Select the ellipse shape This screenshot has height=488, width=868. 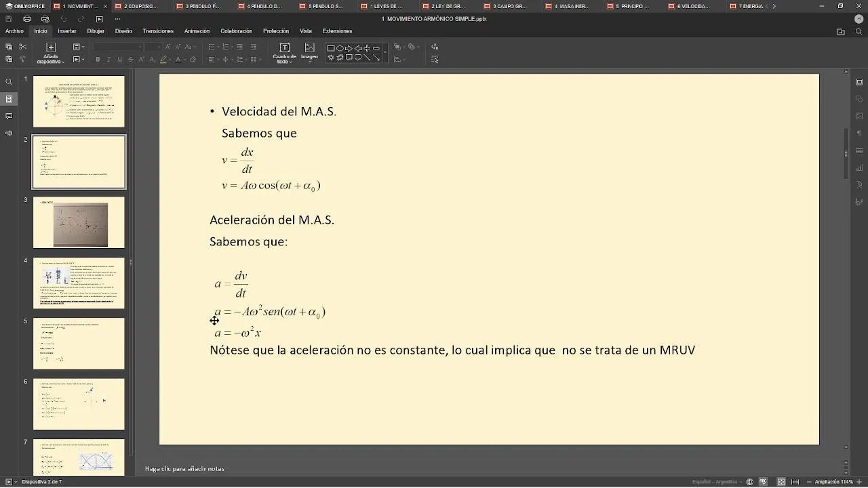(x=340, y=48)
